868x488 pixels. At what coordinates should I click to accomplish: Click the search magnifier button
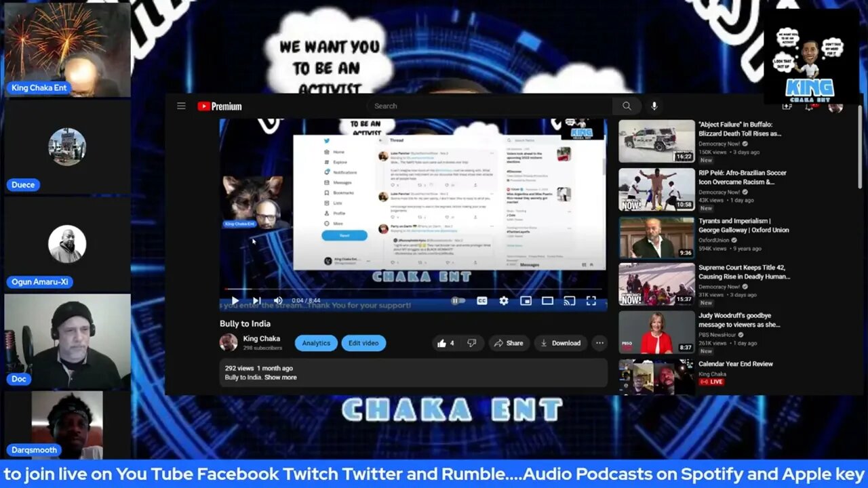(627, 106)
